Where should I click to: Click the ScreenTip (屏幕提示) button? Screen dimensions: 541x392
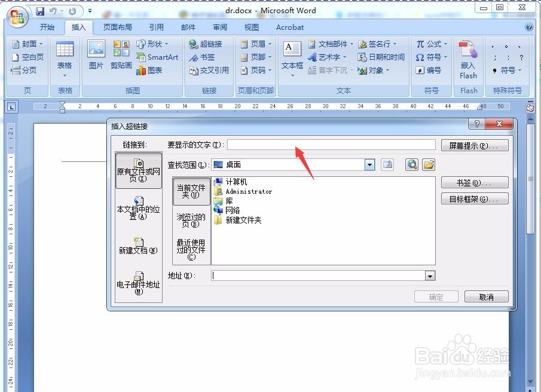[475, 145]
